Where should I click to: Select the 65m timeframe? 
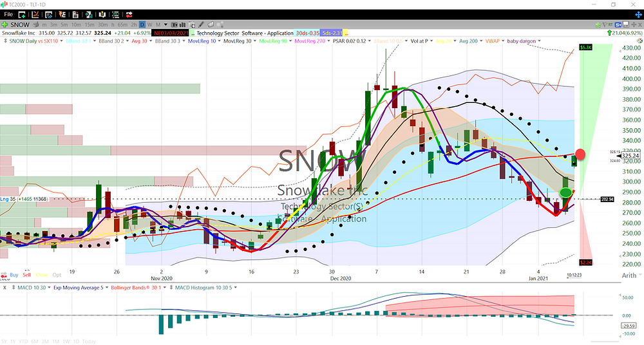[x=122, y=24]
